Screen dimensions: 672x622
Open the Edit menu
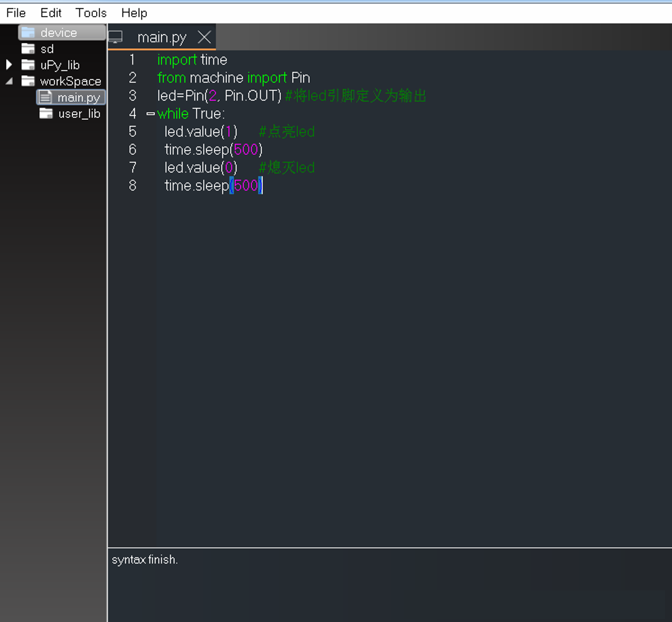[x=51, y=13]
